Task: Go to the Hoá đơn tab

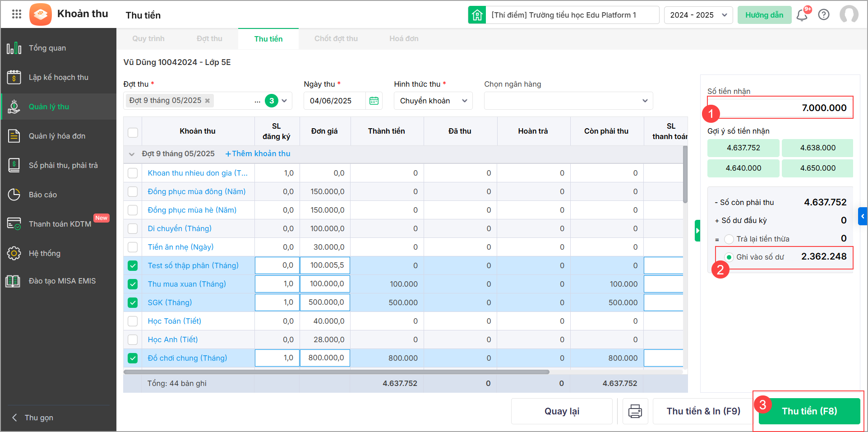Action: pos(404,39)
